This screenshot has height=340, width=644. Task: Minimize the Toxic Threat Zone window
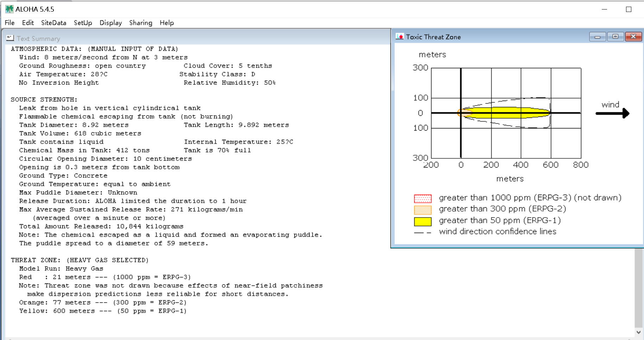[x=597, y=37]
